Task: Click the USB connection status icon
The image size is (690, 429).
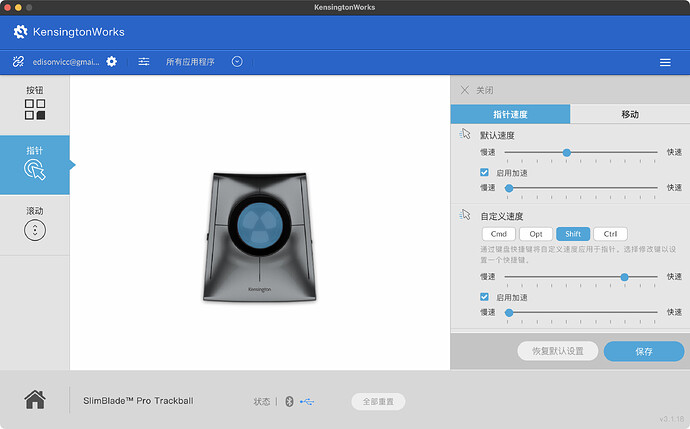Action: tap(307, 402)
